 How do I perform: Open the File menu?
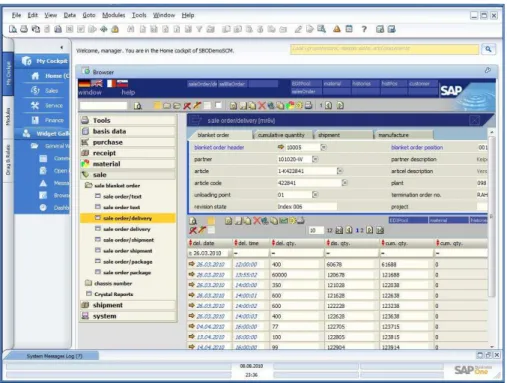click(16, 15)
